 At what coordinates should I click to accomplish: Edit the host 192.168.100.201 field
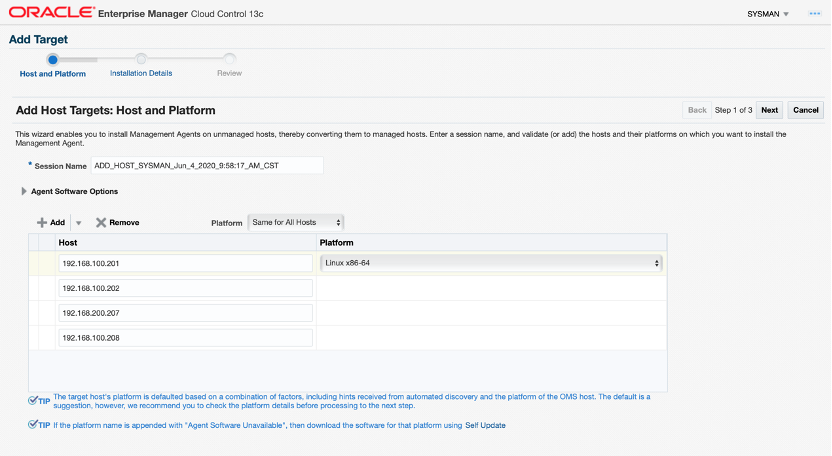pos(186,263)
